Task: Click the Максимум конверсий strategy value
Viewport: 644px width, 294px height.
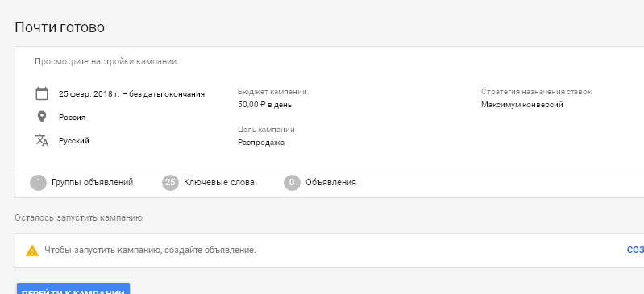Action: pos(522,105)
